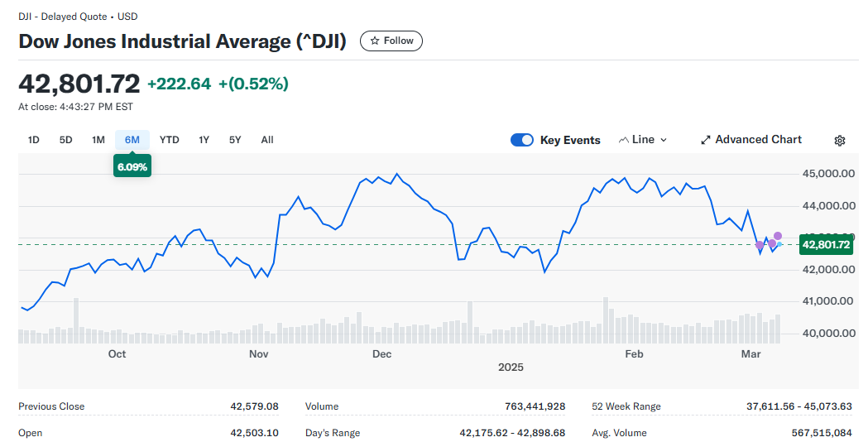868x442 pixels.
Task: Toggle the Key Events switch off
Action: (521, 140)
